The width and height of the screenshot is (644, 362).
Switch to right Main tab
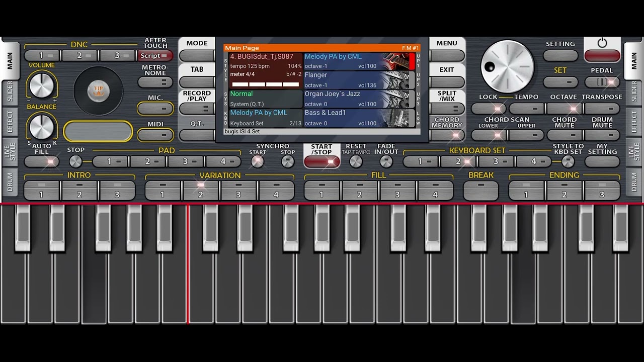634,60
